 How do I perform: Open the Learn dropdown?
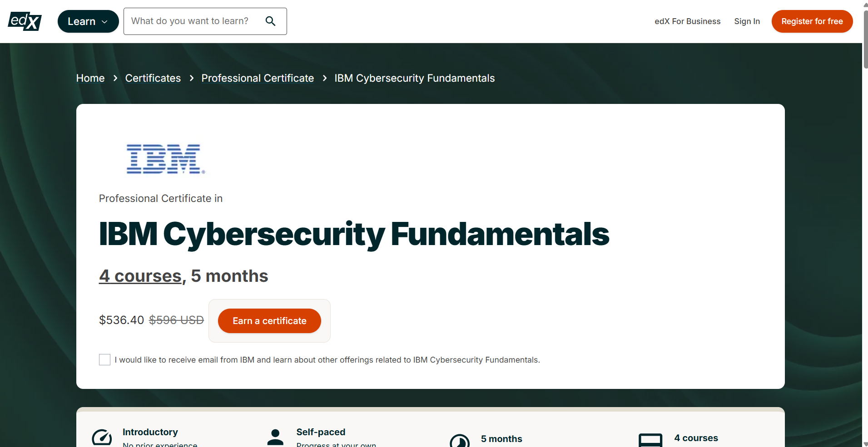click(88, 21)
